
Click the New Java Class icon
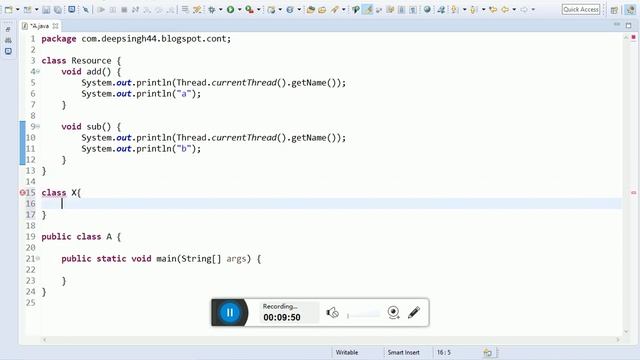[290, 9]
